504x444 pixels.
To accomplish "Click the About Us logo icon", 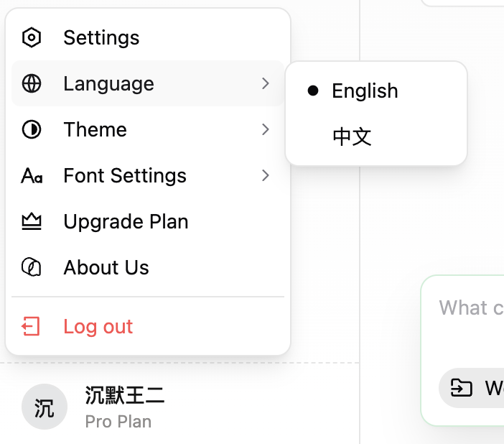I will pyautogui.click(x=32, y=268).
